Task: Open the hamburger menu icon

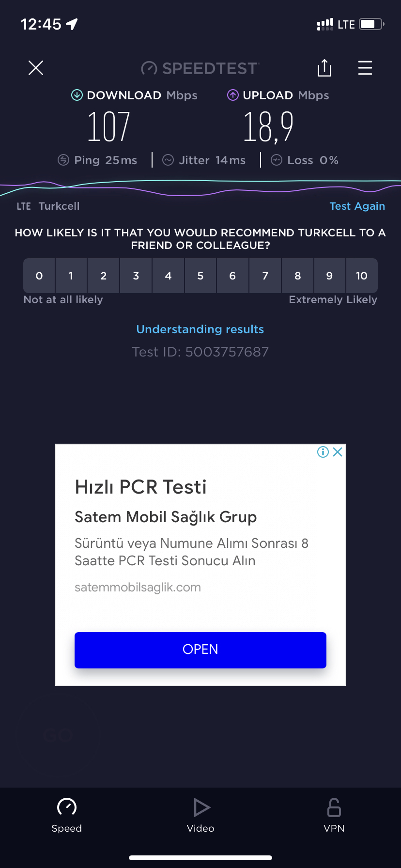Action: point(365,68)
